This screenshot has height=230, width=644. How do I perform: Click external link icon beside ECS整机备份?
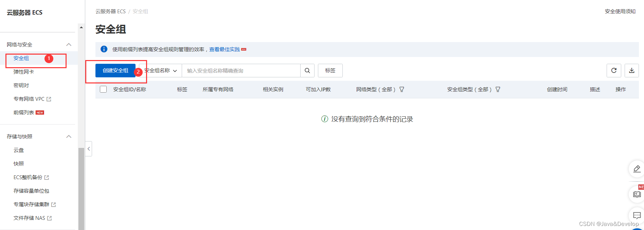click(x=47, y=177)
